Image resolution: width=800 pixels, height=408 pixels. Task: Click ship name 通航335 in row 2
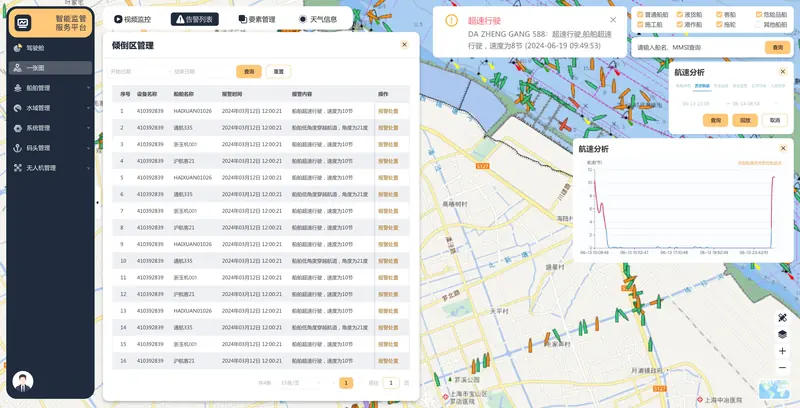pyautogui.click(x=183, y=128)
